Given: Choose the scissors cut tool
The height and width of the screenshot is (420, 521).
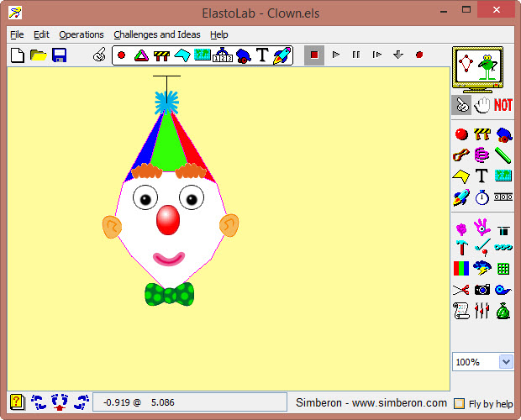Looking at the screenshot, I should click(x=460, y=290).
